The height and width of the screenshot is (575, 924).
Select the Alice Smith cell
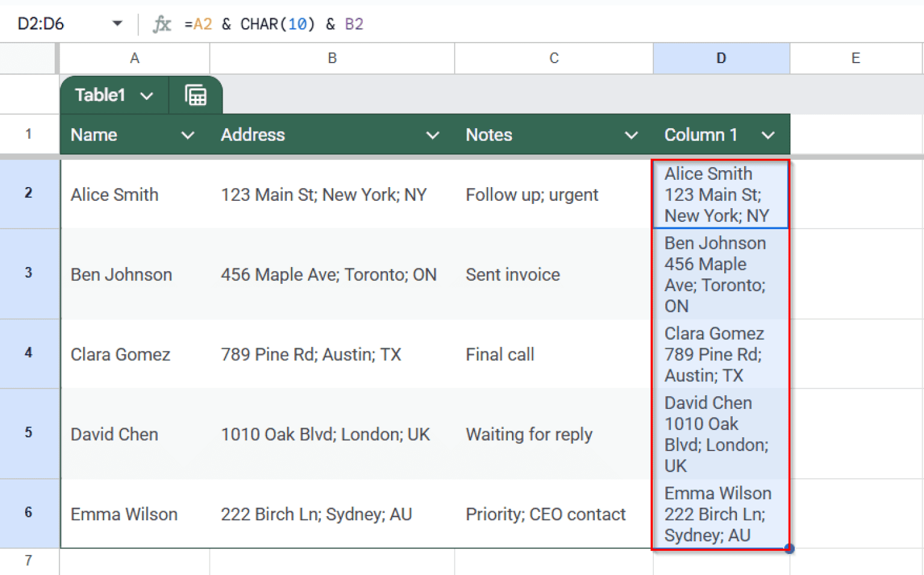(x=134, y=194)
